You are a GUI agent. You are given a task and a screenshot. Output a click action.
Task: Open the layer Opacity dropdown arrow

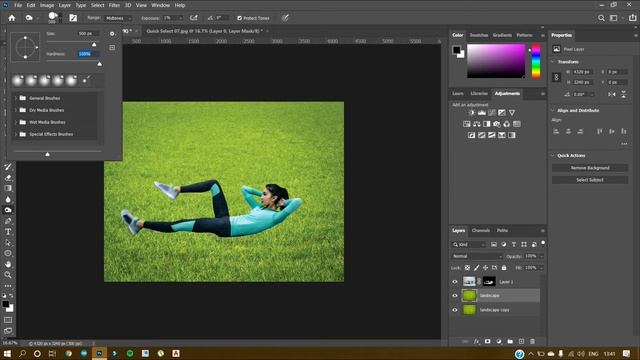542,256
